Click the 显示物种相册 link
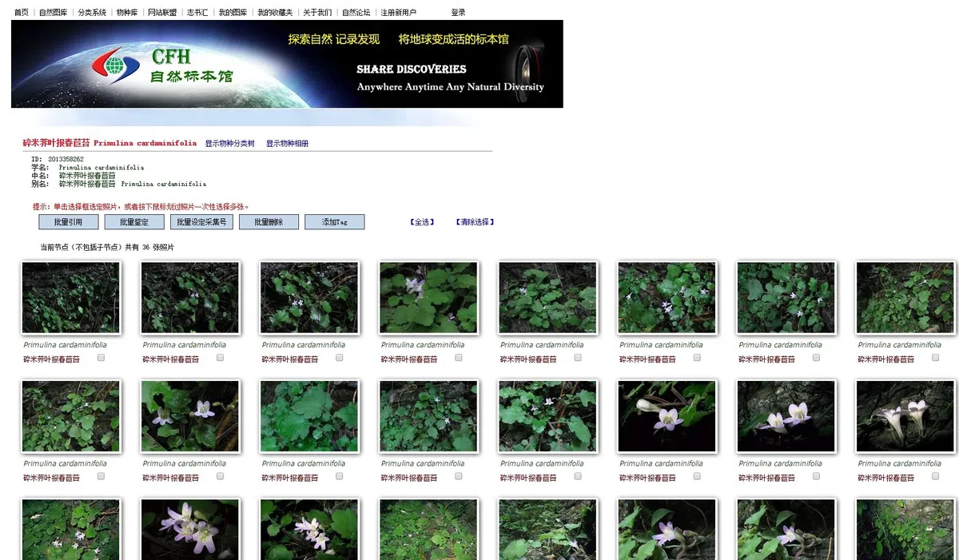The height and width of the screenshot is (560, 959). coord(287,144)
